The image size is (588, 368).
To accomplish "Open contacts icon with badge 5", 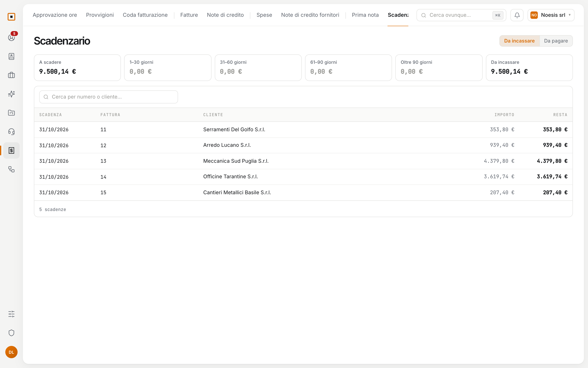I will pyautogui.click(x=11, y=37).
